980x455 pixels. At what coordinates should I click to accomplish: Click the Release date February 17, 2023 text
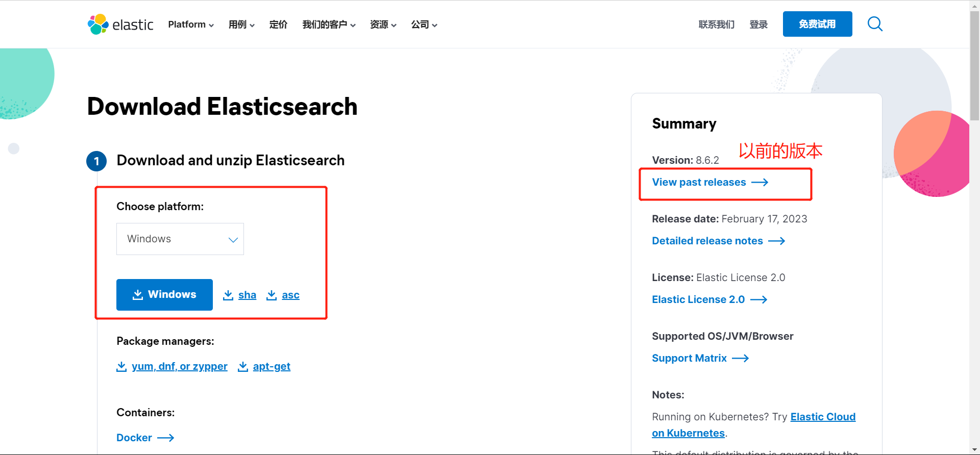[729, 219]
